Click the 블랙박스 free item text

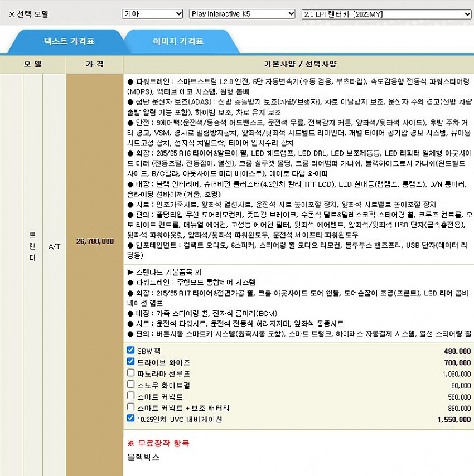pyautogui.click(x=143, y=457)
